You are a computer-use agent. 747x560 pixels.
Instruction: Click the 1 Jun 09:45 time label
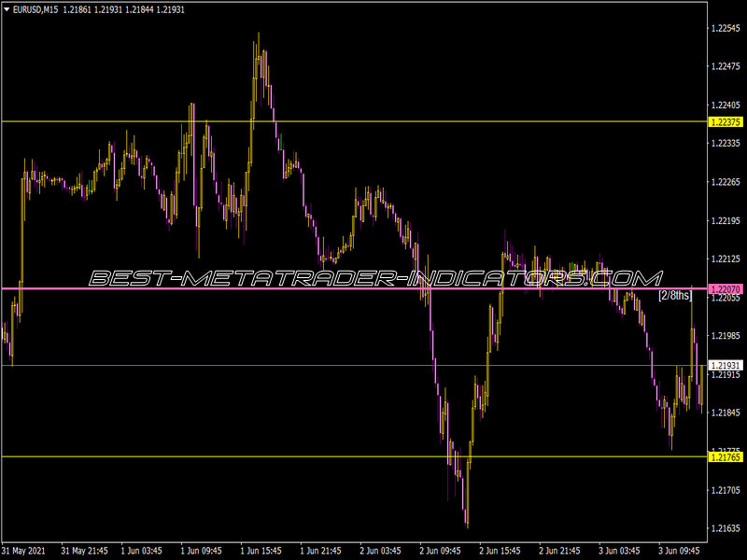[x=201, y=551]
